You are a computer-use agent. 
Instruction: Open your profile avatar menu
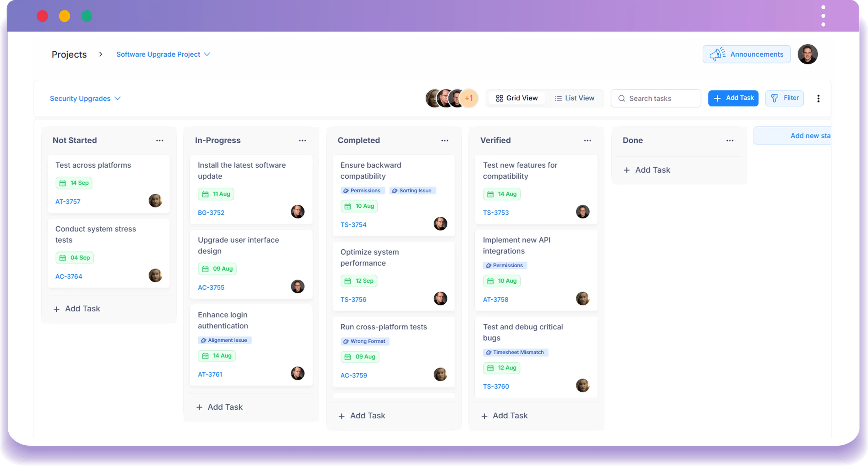808,54
